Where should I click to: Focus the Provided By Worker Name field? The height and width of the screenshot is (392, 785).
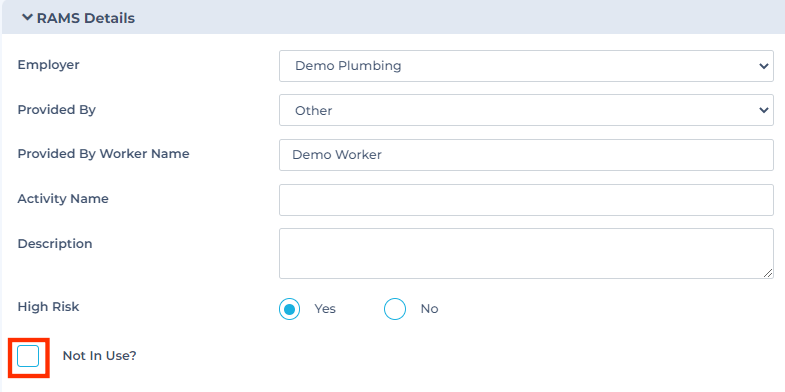(526, 155)
